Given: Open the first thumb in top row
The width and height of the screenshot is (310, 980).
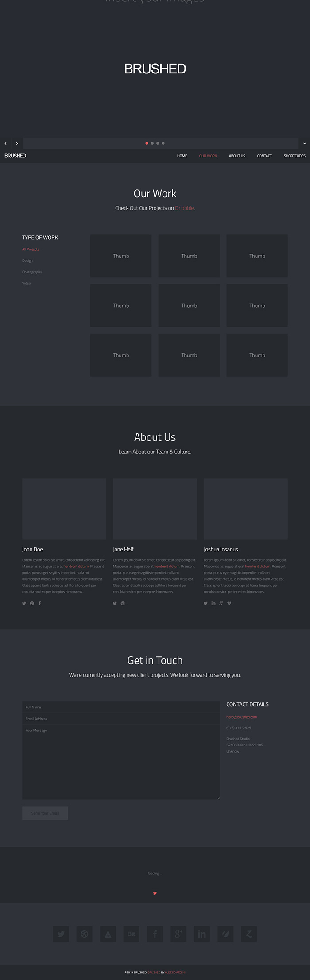Looking at the screenshot, I should coord(121,256).
